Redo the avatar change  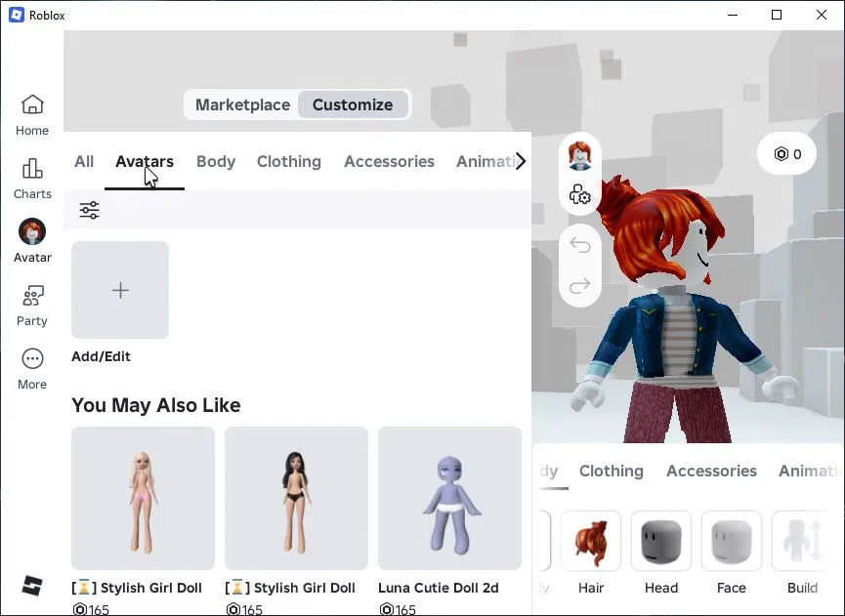pyautogui.click(x=580, y=285)
